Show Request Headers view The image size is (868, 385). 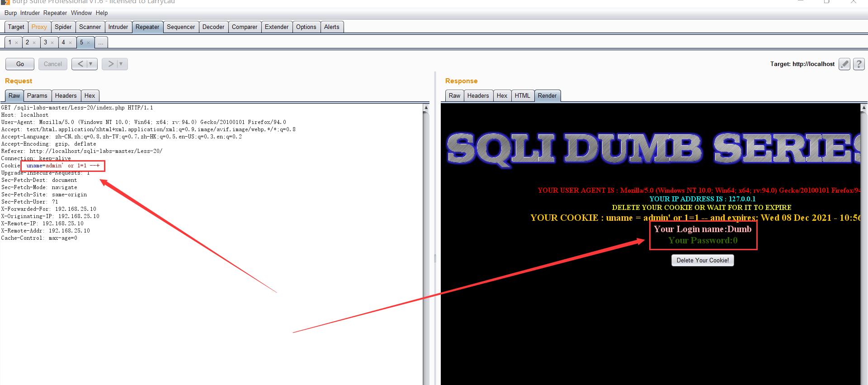[x=66, y=96]
